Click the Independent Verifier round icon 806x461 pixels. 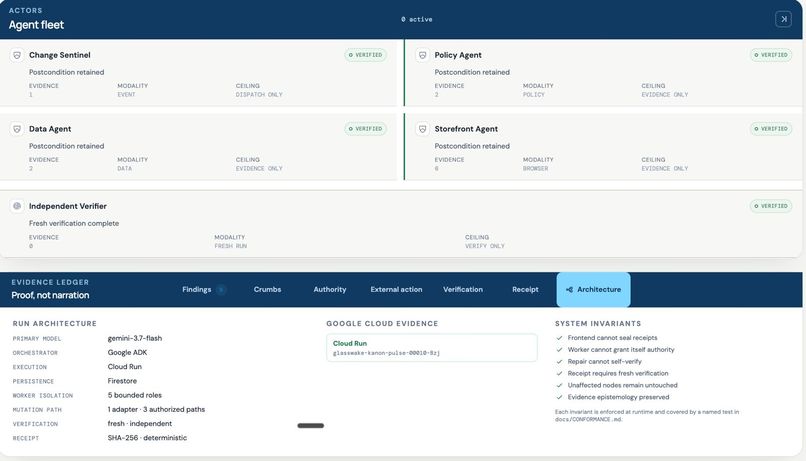click(x=17, y=206)
